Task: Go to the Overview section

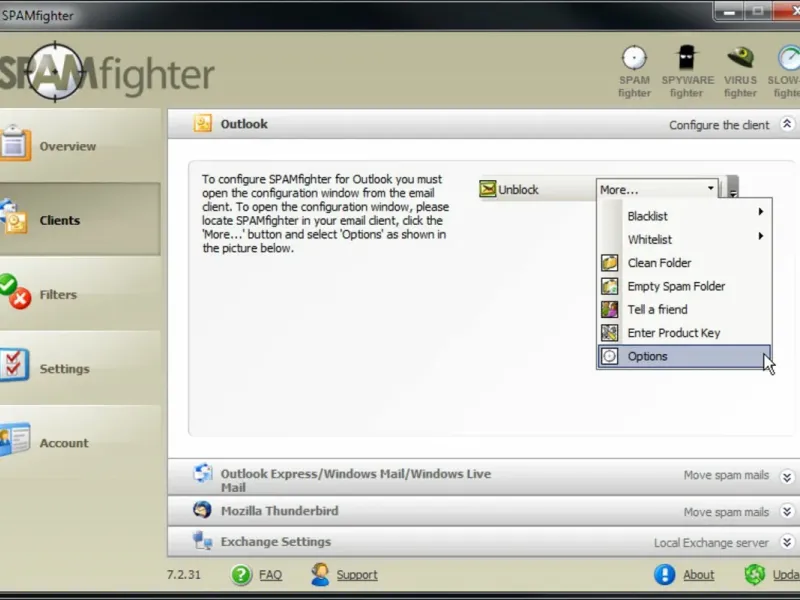Action: (80, 146)
